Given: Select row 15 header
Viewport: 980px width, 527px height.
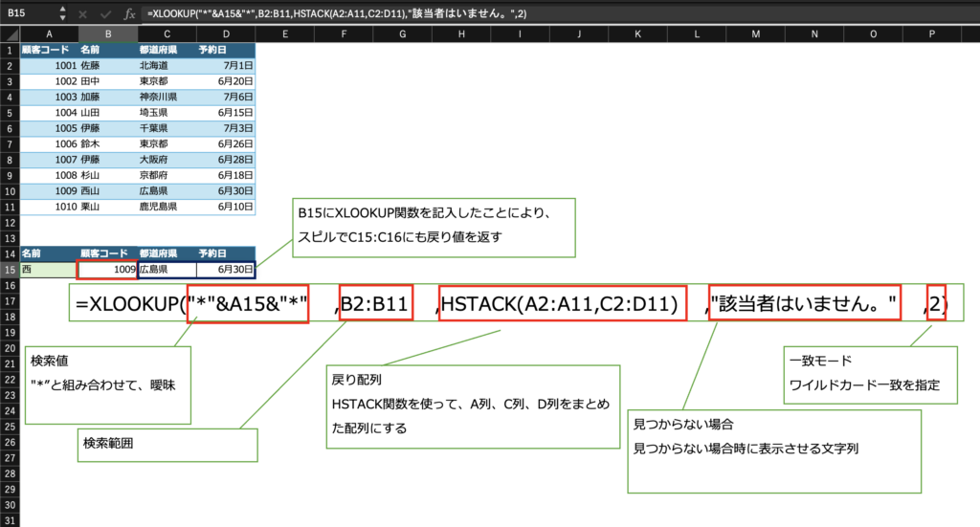Looking at the screenshot, I should [x=10, y=271].
